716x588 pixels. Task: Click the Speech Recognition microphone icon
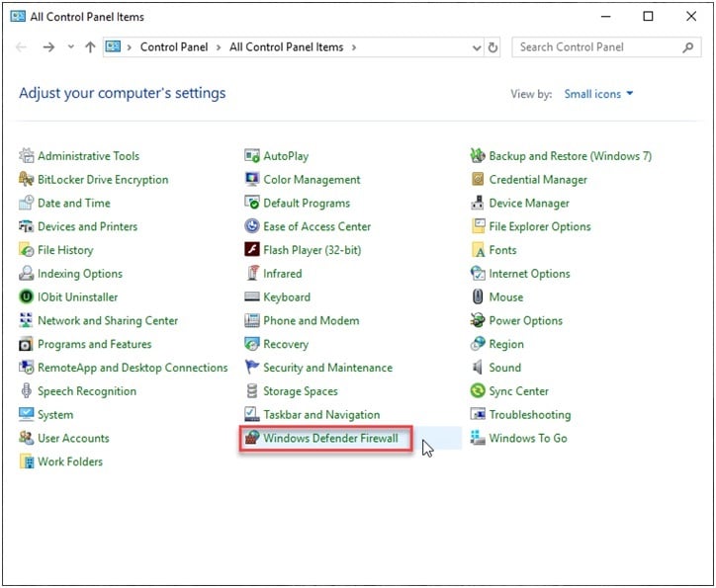[x=26, y=391]
